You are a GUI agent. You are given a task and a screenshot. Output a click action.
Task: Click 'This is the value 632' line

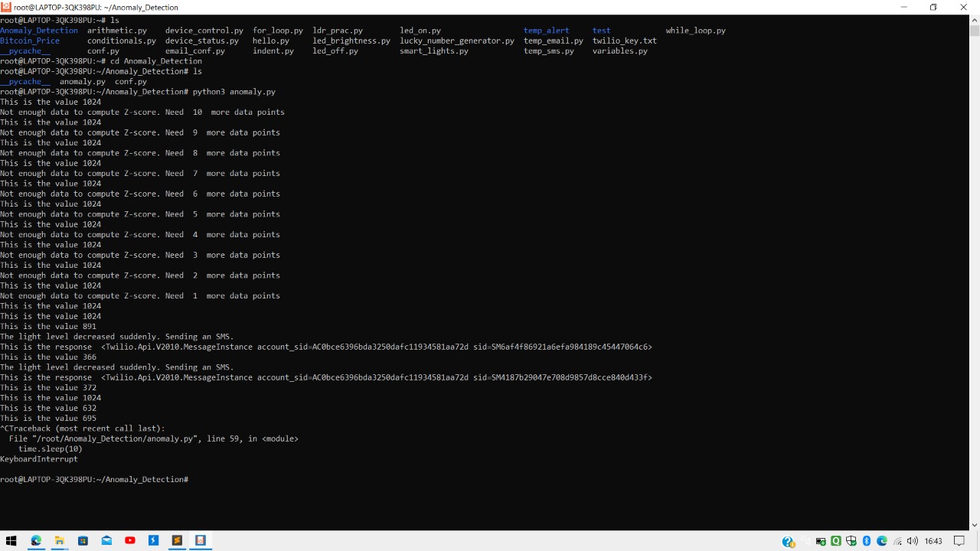(48, 409)
